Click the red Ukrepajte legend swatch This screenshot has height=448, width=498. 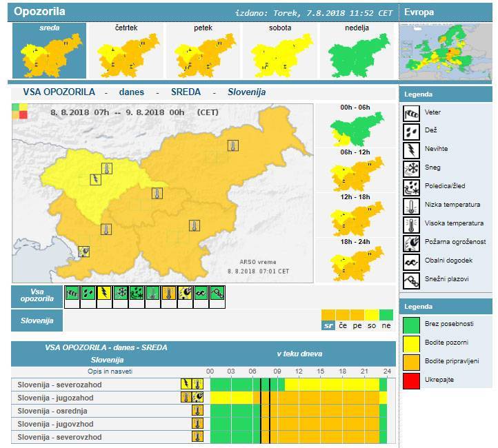click(413, 379)
